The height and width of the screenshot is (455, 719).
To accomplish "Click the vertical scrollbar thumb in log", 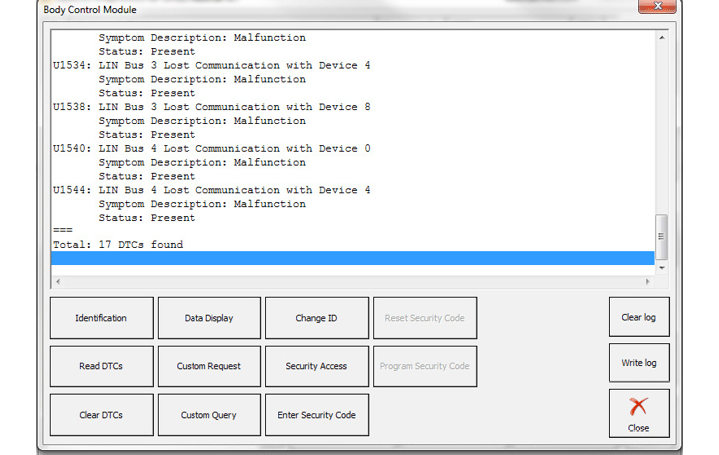I will pyautogui.click(x=661, y=236).
